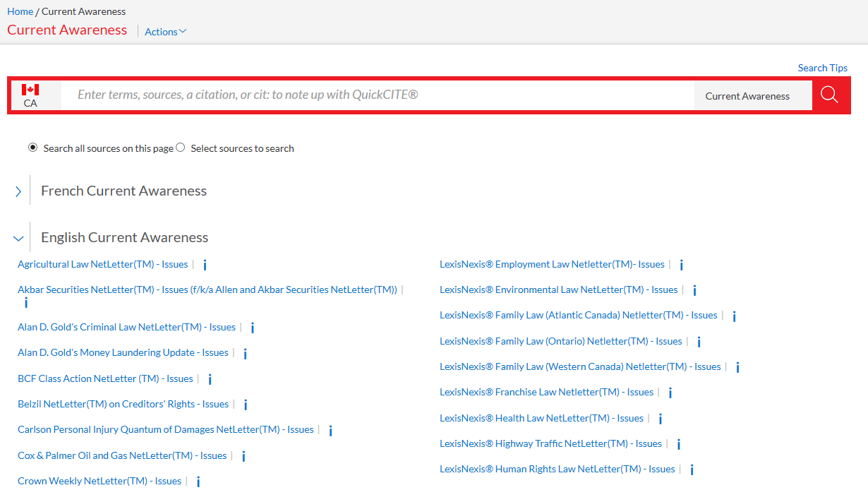Open Carlson Personal Injury Quantum of Damages link
This screenshot has height=490, width=868.
tap(166, 429)
